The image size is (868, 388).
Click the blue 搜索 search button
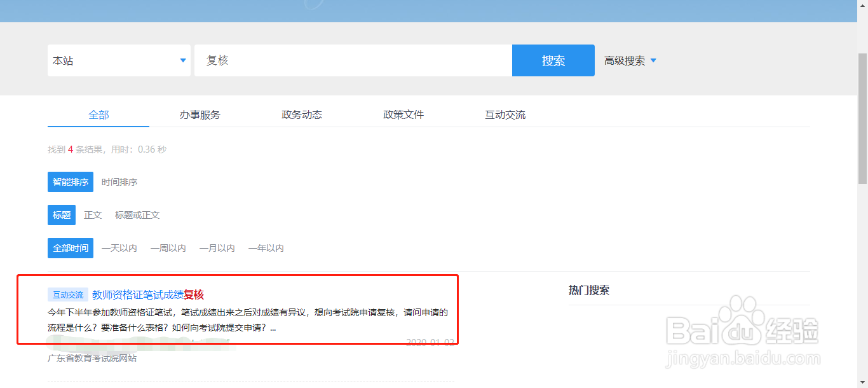(552, 60)
